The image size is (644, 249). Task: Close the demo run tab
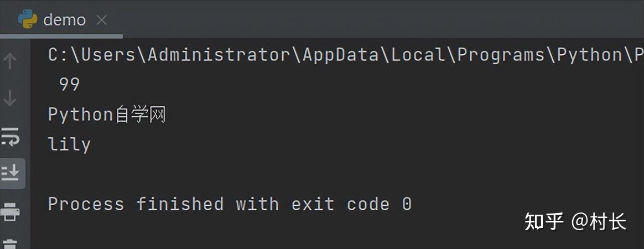(x=101, y=20)
